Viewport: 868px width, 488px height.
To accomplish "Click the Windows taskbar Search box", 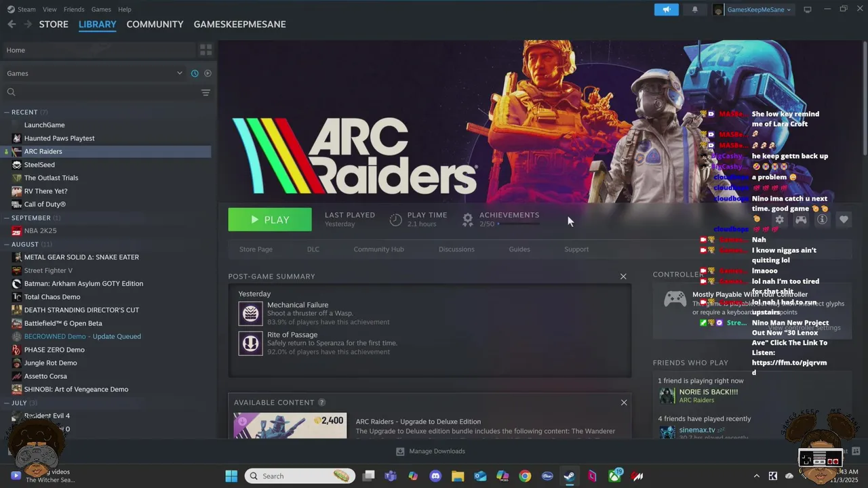I will (300, 476).
